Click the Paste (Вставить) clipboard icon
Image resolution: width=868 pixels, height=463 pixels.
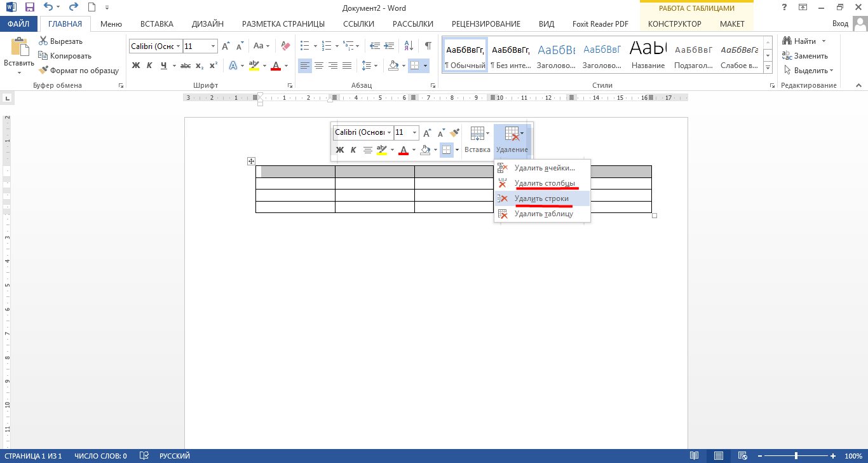click(19, 48)
